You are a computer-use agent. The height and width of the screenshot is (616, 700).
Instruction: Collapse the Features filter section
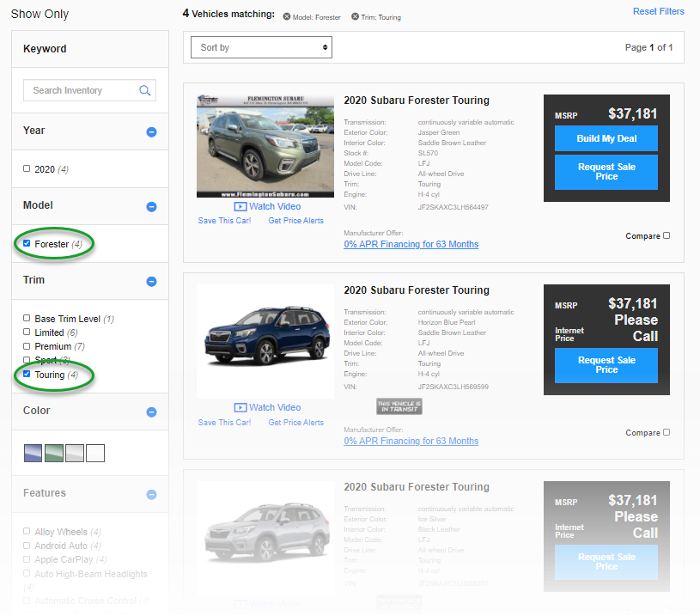click(151, 495)
